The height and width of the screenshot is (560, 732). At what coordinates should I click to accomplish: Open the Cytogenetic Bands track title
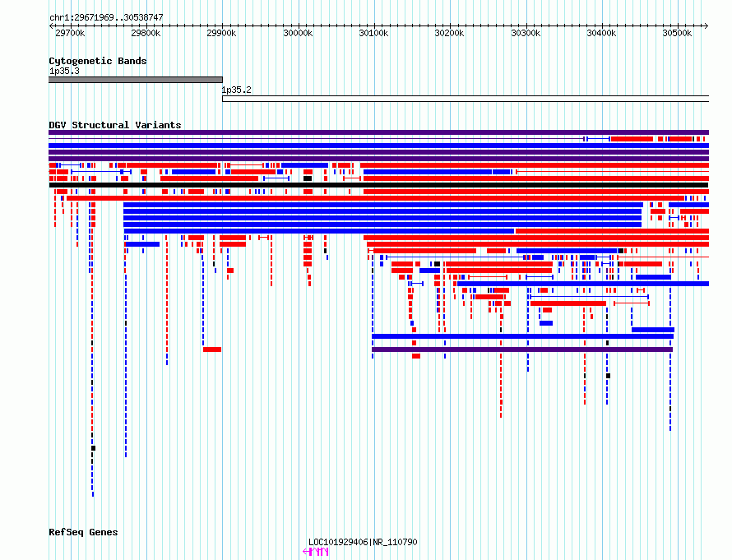coord(98,61)
